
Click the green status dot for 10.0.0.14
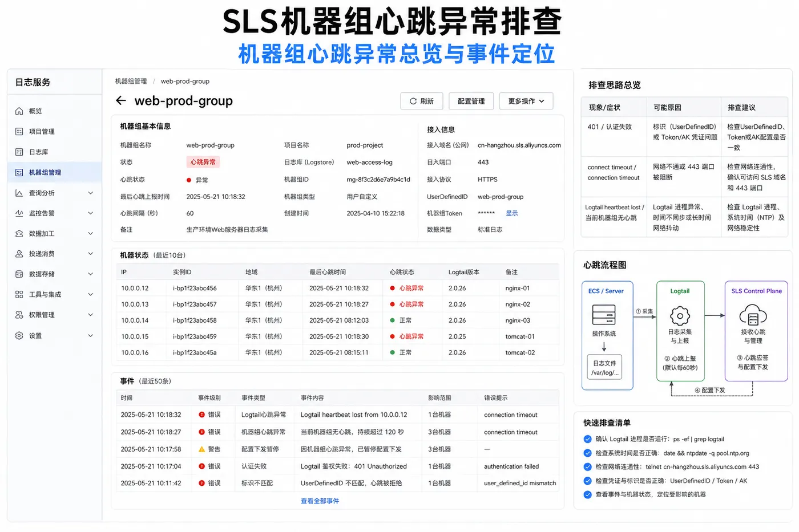[393, 320]
